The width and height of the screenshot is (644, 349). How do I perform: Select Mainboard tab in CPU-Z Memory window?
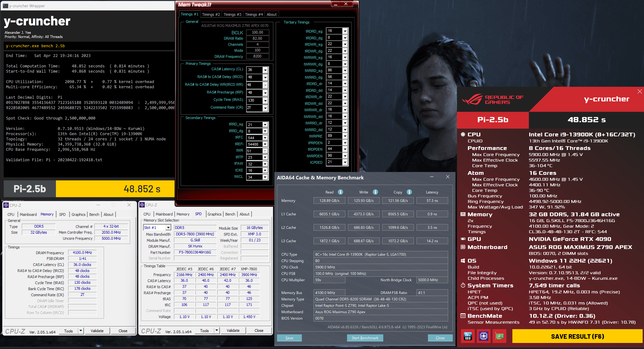[28, 215]
